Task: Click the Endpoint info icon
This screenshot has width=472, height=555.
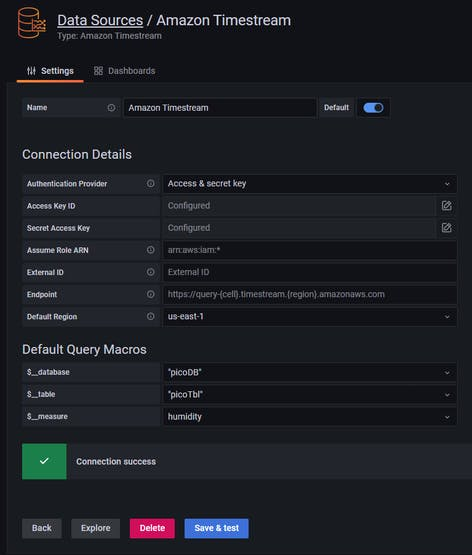Action: [x=150, y=294]
